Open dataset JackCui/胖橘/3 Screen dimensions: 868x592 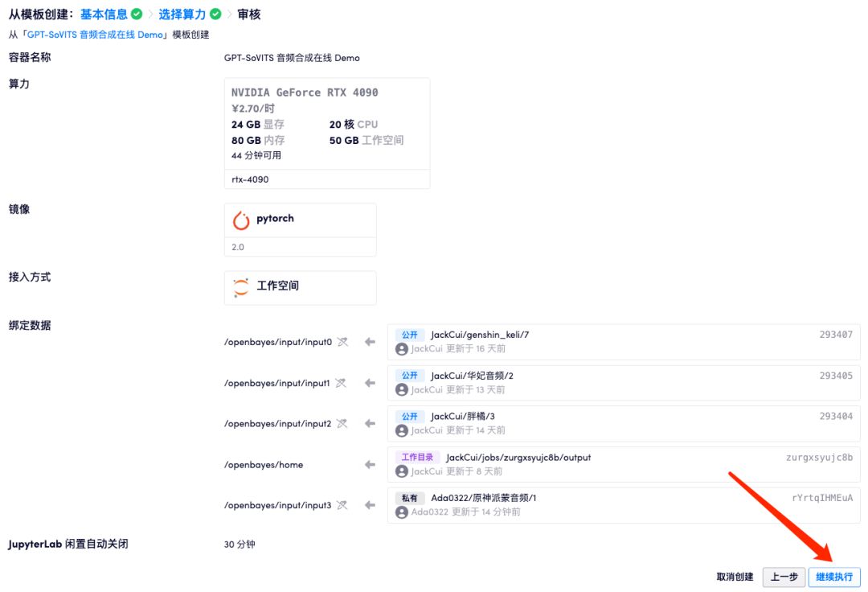(463, 416)
